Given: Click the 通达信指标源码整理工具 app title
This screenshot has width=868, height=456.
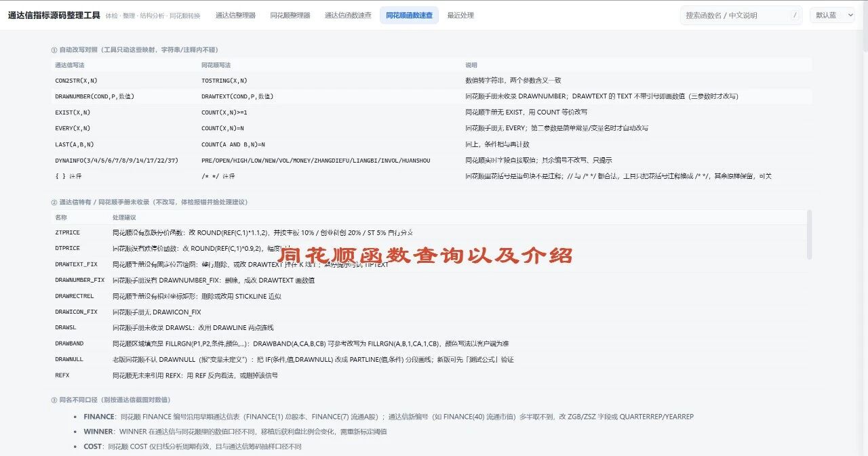Looking at the screenshot, I should click(54, 15).
